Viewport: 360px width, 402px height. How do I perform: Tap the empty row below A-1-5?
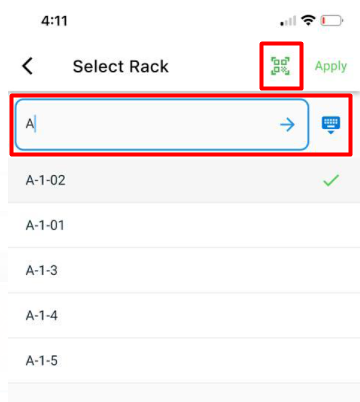pyautogui.click(x=184, y=393)
